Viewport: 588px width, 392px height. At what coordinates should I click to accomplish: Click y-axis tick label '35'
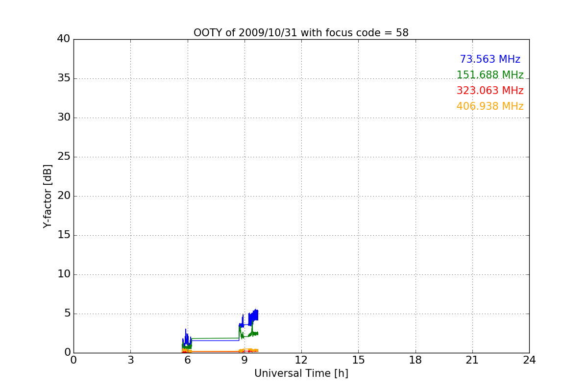click(x=64, y=78)
